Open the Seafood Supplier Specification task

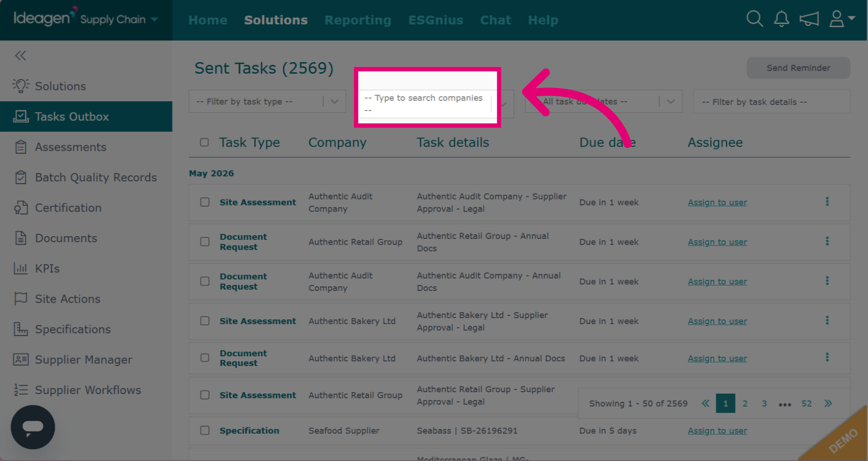(x=250, y=431)
